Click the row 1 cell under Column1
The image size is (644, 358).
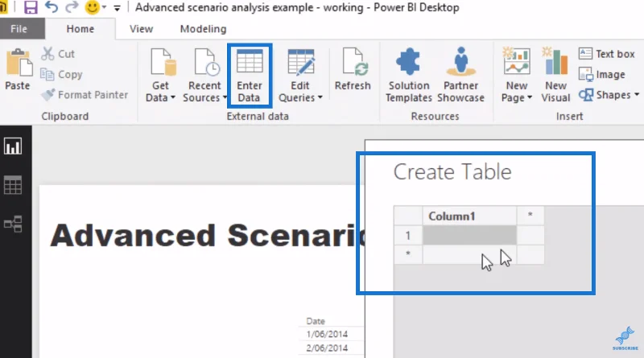(469, 235)
